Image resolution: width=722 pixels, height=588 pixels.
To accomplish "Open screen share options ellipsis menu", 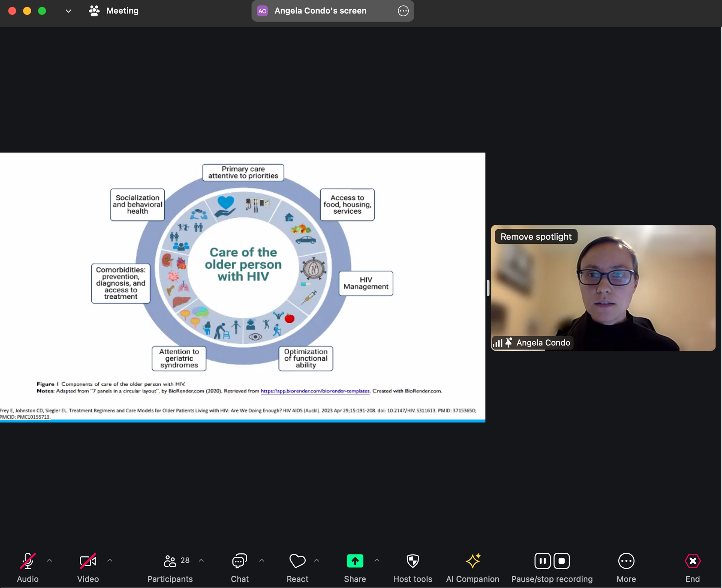I will [x=403, y=11].
